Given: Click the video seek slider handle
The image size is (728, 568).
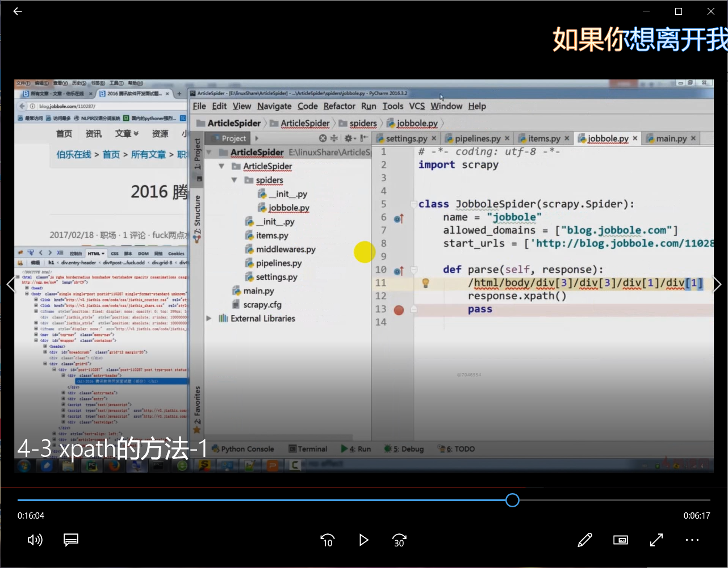Looking at the screenshot, I should pos(512,500).
